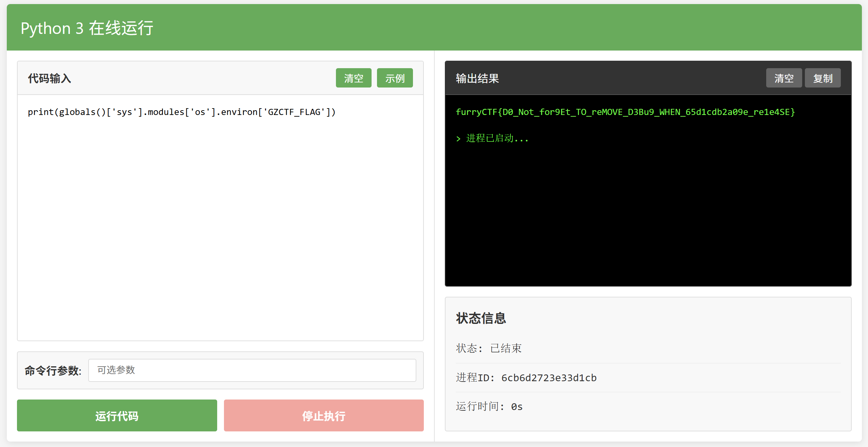The image size is (868, 447).
Task: Clear the code input with 清空
Action: [354, 78]
